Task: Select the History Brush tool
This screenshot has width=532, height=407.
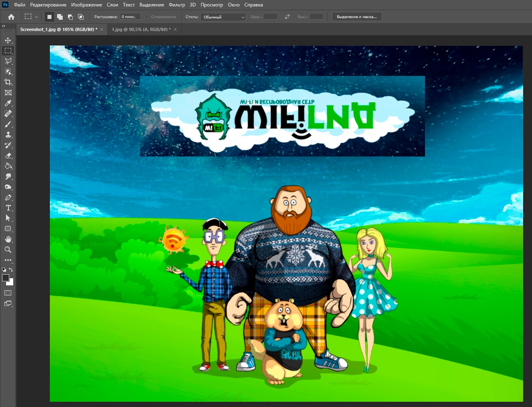Action: click(x=8, y=145)
